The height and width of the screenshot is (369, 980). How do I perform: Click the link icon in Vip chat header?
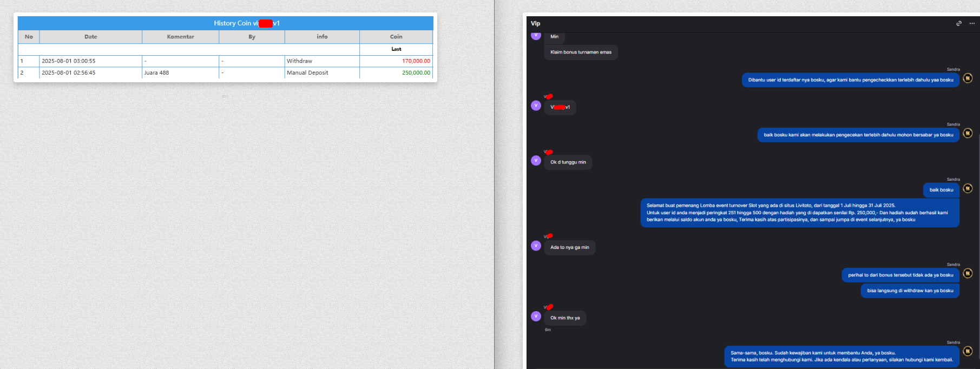959,23
